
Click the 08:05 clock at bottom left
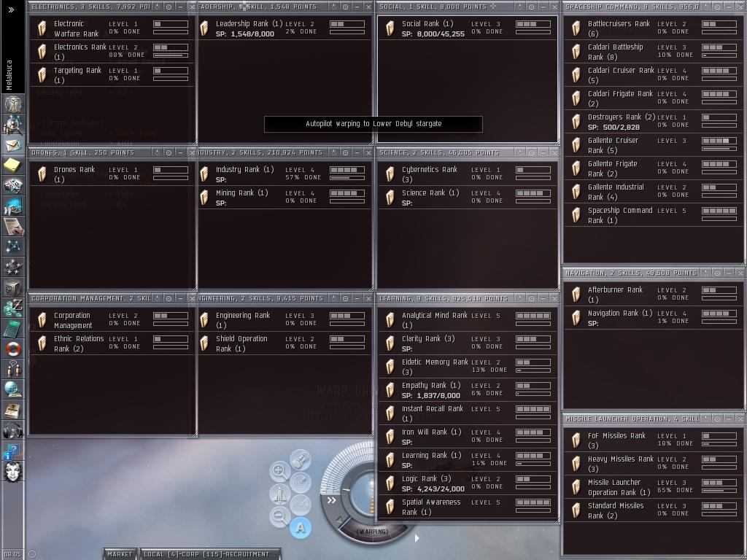pyautogui.click(x=12, y=554)
